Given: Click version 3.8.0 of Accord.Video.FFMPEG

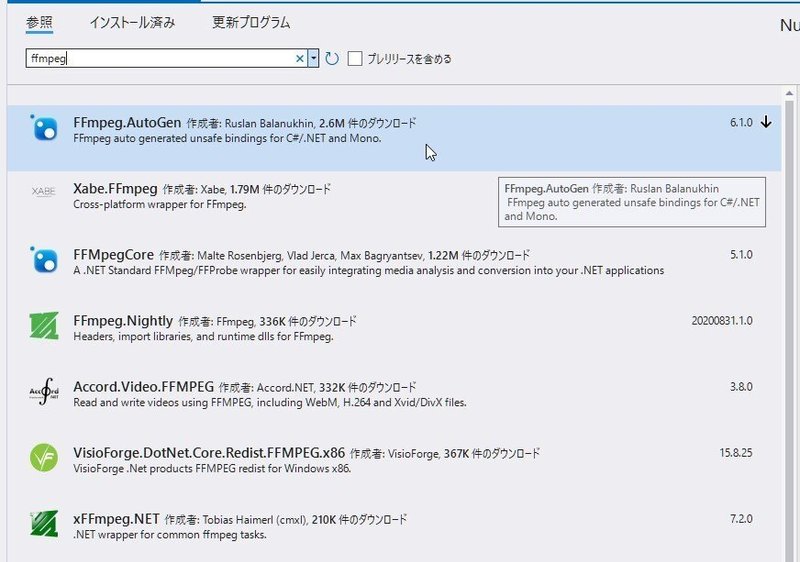Looking at the screenshot, I should click(741, 387).
